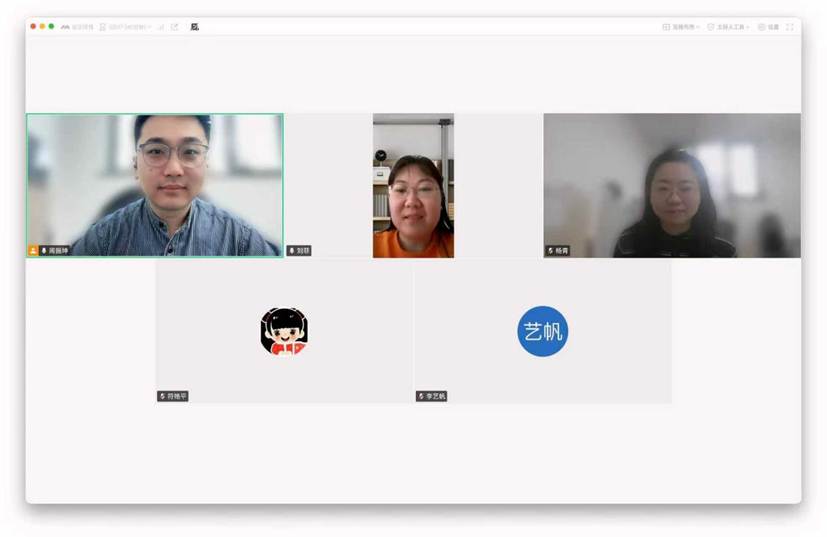Enter full screen using the top-right icon
This screenshot has height=537, width=827.
point(790,27)
